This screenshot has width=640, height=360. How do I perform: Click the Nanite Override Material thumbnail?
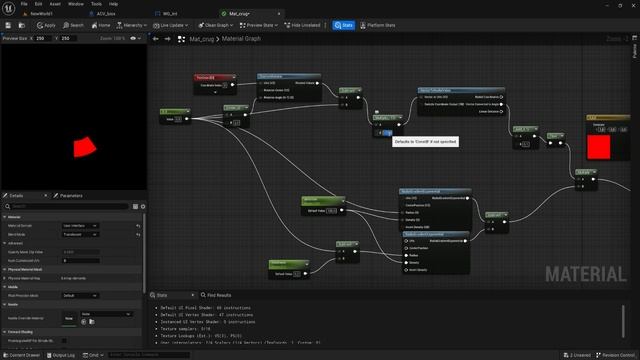69,318
